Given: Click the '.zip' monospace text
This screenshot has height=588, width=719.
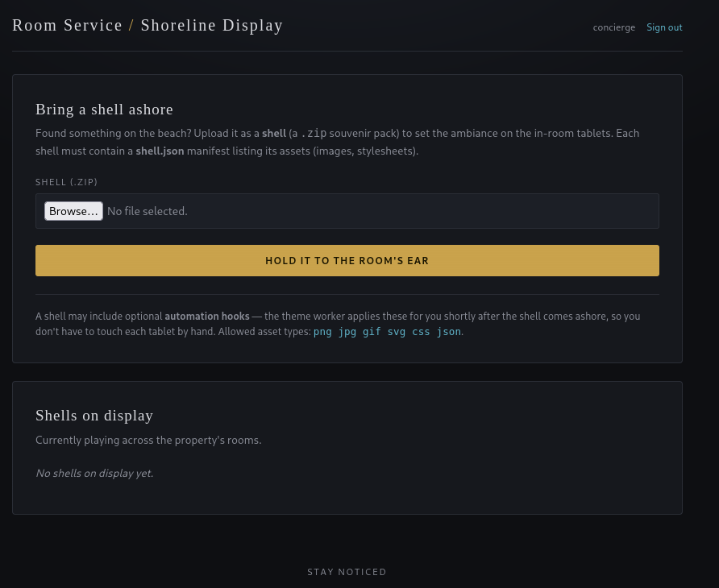Looking at the screenshot, I should point(314,134).
